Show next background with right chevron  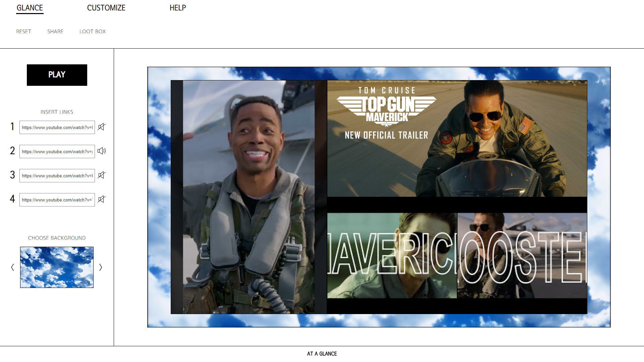(x=101, y=267)
